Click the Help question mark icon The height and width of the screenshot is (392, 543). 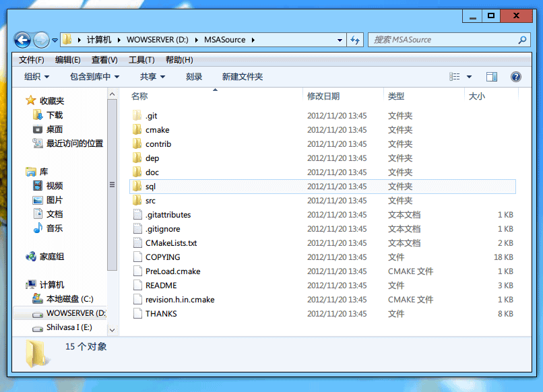coord(516,77)
